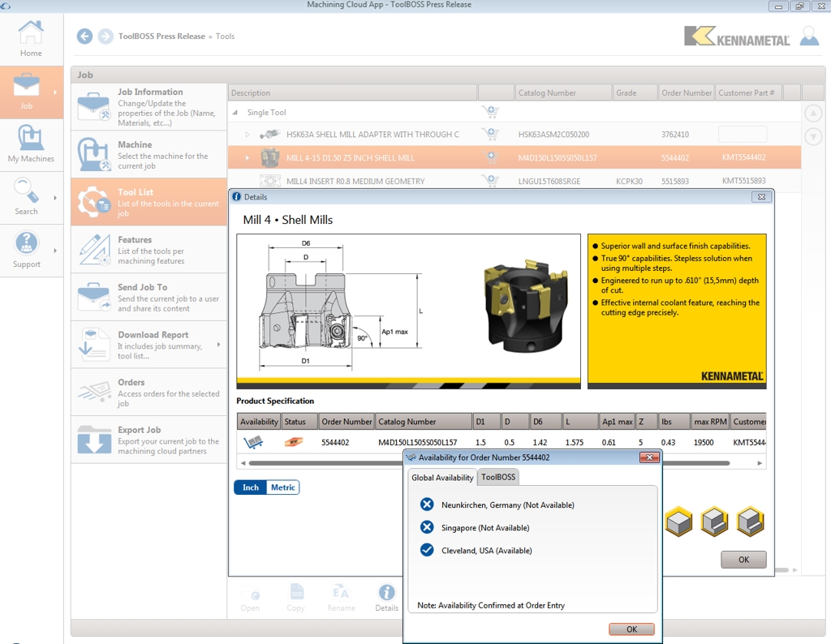Move selected tool down with the arrow
The width and height of the screenshot is (831, 644).
813,137
